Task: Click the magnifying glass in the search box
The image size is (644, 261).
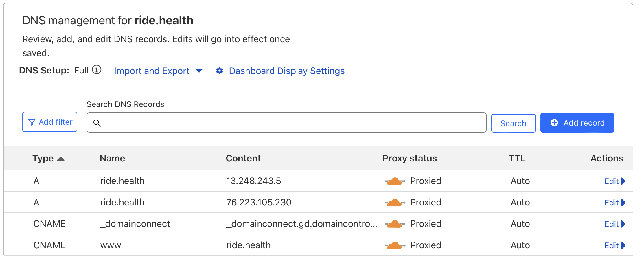Action: (x=98, y=123)
